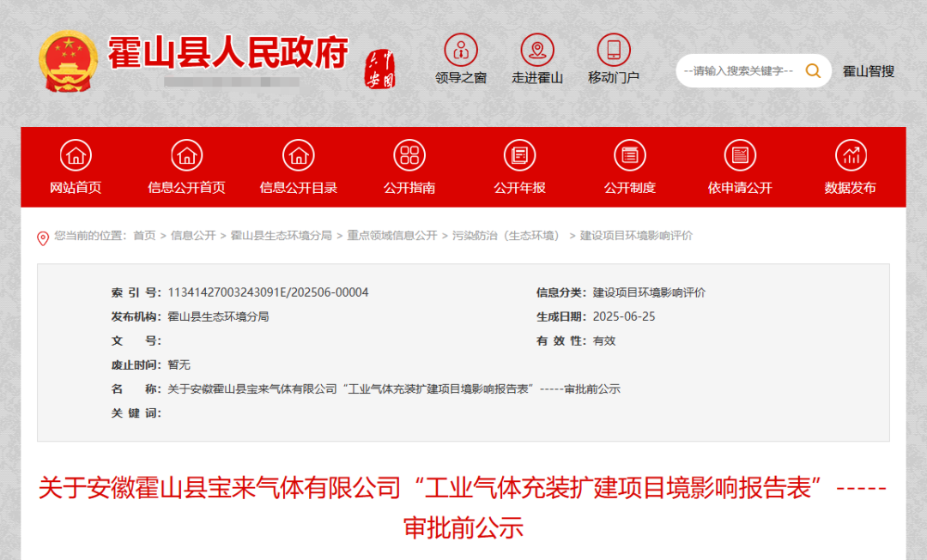Click the 审批前公示 headline line
The width and height of the screenshot is (927, 560).
point(463,527)
